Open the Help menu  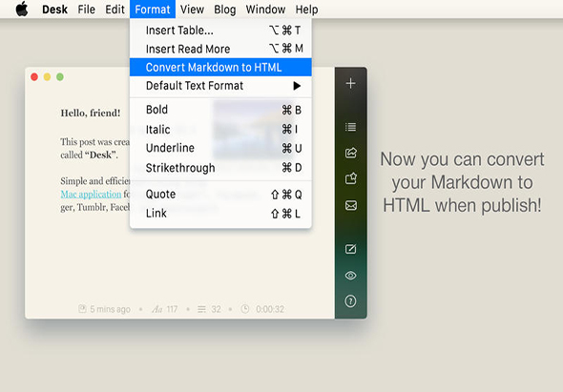click(306, 10)
